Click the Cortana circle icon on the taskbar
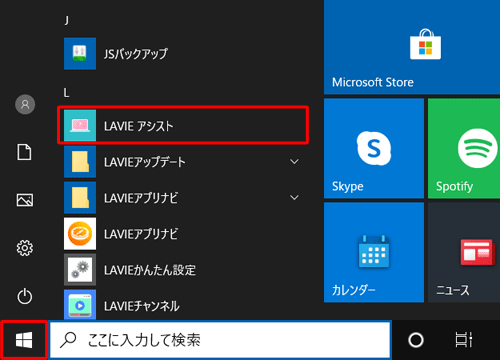This screenshot has height=360, width=500. click(416, 340)
